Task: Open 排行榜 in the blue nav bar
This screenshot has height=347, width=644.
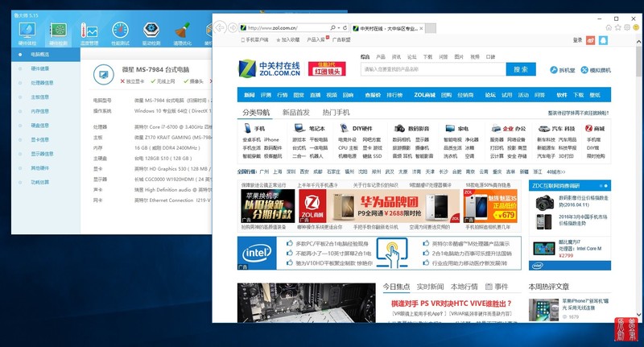Action: [x=394, y=95]
